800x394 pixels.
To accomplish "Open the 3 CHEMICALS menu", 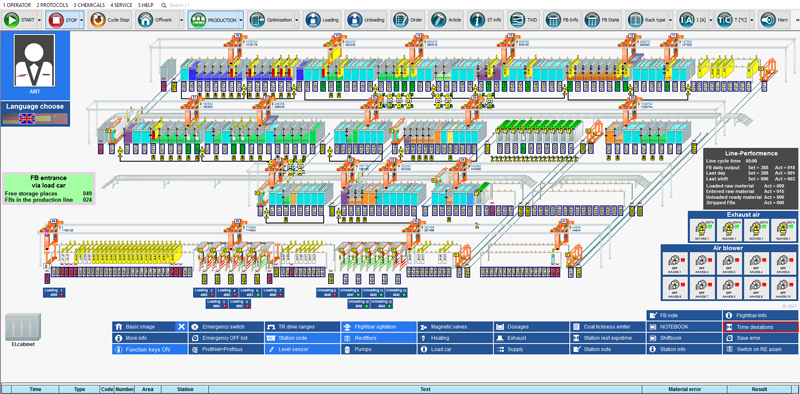I will click(x=89, y=5).
